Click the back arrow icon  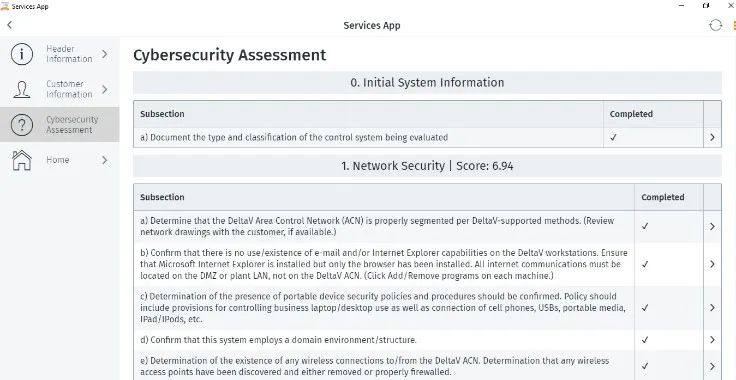click(9, 25)
